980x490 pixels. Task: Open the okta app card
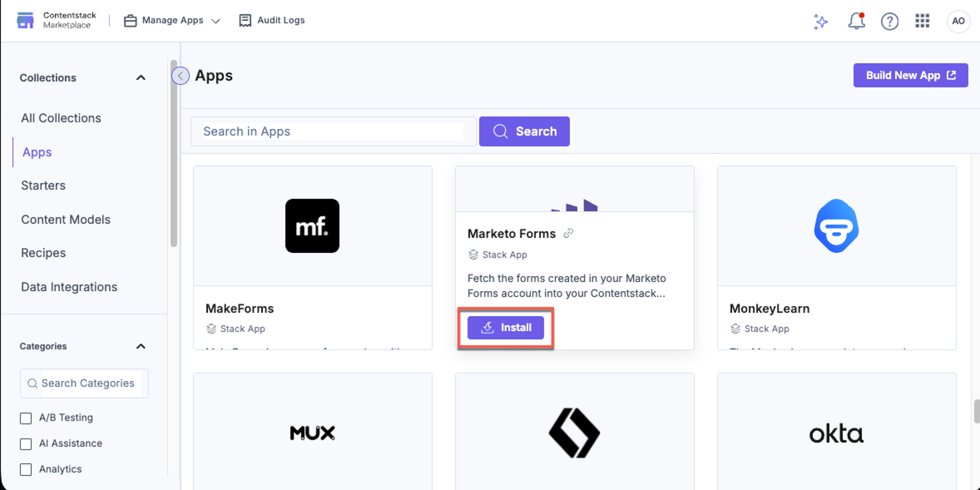point(836,433)
